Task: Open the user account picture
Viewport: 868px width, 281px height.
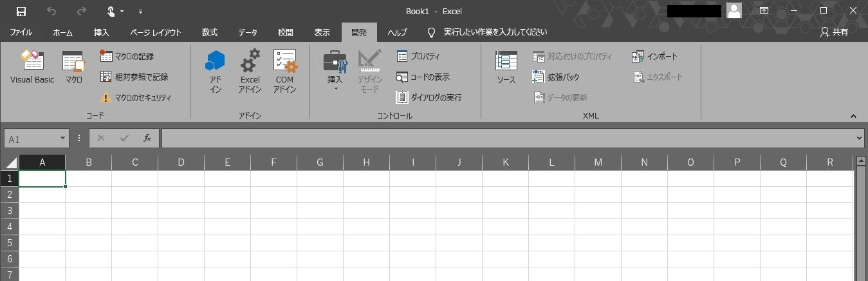Action: [734, 10]
